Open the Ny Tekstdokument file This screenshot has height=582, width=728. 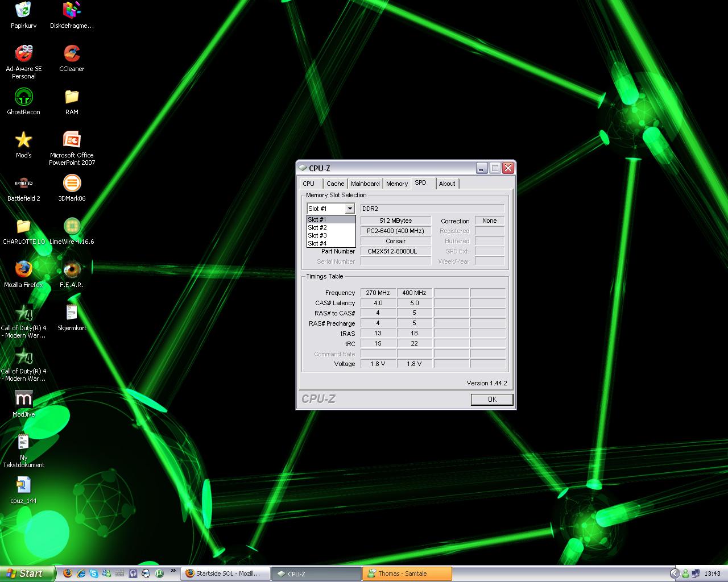pyautogui.click(x=23, y=451)
